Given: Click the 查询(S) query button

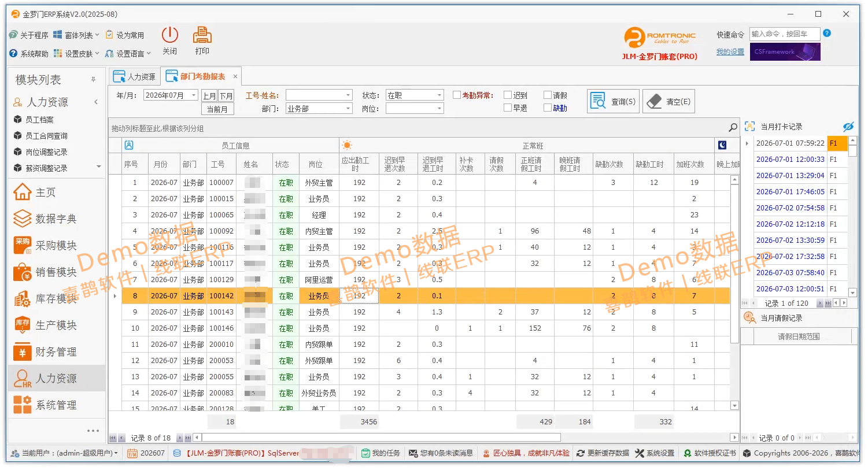Looking at the screenshot, I should (x=613, y=101).
